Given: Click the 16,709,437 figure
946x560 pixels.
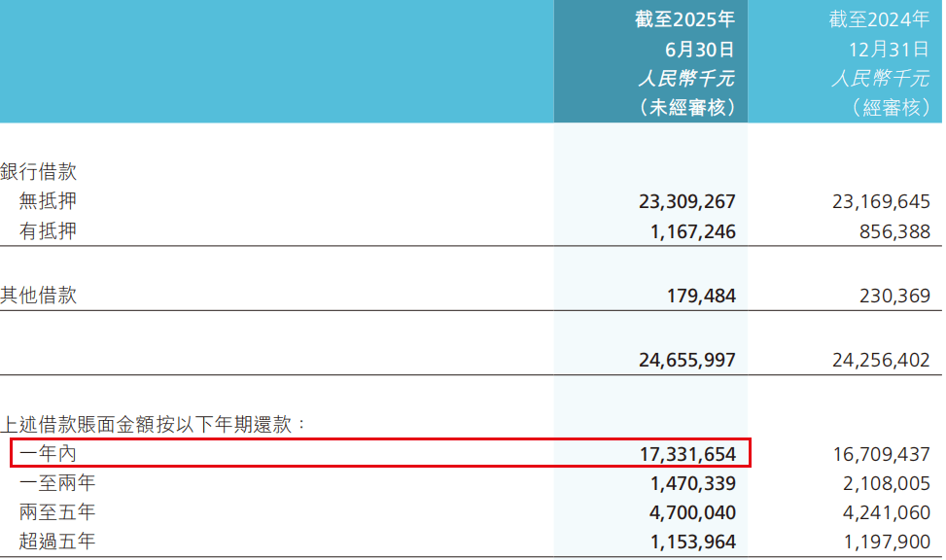Looking at the screenshot, I should click(x=881, y=453).
